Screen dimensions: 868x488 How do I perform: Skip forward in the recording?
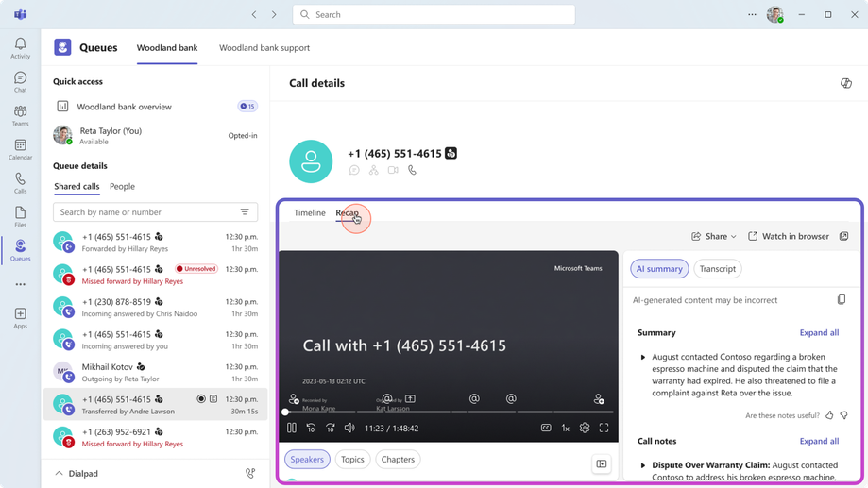click(x=331, y=428)
